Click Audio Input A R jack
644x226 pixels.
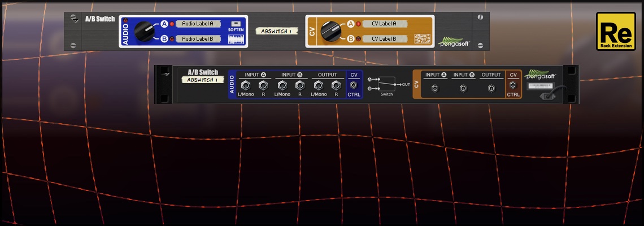(x=264, y=85)
